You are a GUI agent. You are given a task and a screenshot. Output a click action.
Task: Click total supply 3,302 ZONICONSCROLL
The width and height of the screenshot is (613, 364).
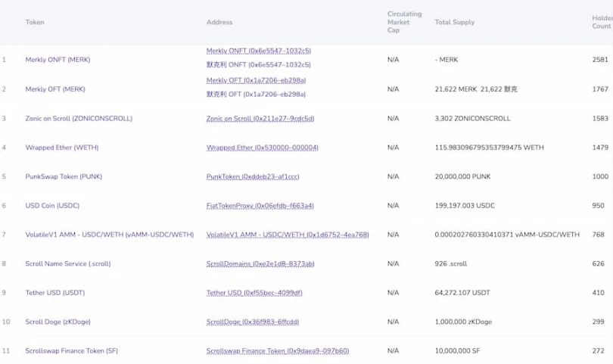473,119
